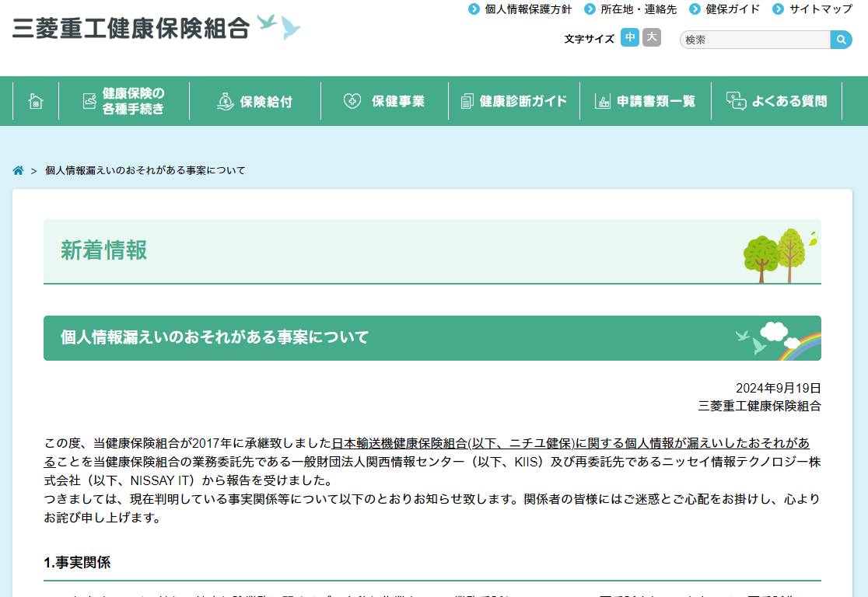Viewport: 868px width, 597px height.
Task: Open the 保険給付 menu item
Action: click(255, 101)
